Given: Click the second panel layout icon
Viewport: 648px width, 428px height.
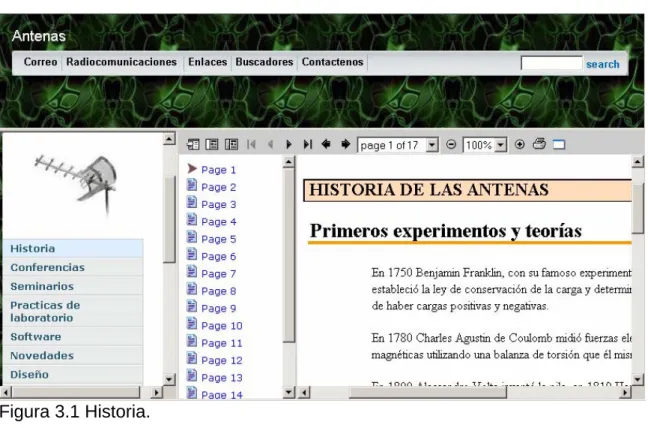Looking at the screenshot, I should coord(212,145).
